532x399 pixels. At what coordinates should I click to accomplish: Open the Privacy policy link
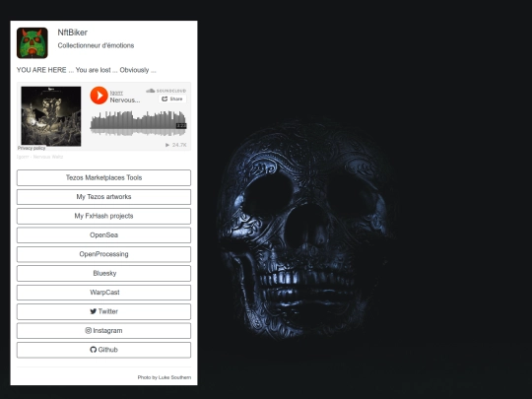(32, 148)
